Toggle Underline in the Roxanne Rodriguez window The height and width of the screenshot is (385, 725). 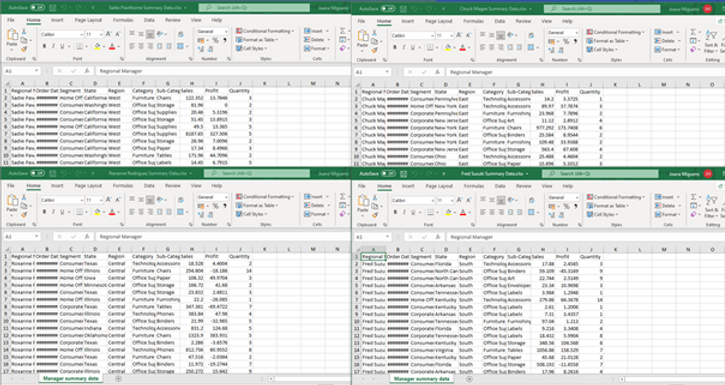[x=62, y=212]
